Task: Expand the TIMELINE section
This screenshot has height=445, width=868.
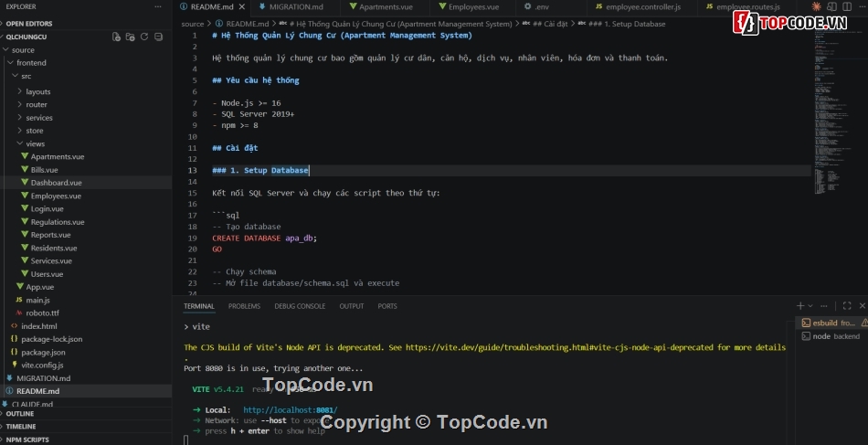Action: 21,426
